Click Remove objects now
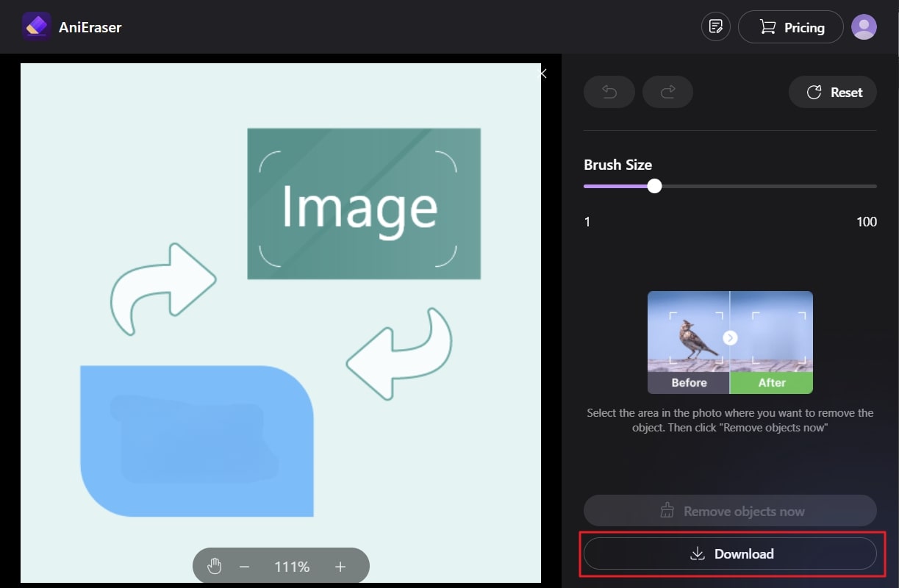Viewport: 899px width, 588px height. click(x=730, y=511)
